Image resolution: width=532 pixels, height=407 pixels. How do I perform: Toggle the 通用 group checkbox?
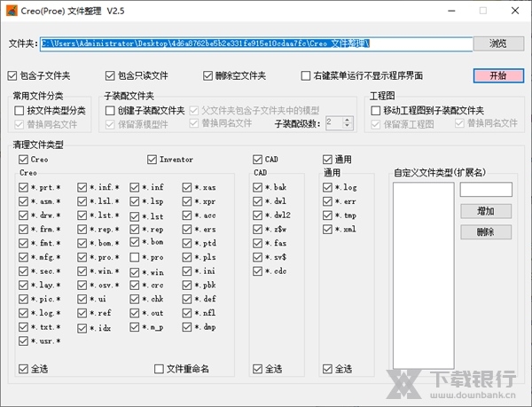coord(327,160)
